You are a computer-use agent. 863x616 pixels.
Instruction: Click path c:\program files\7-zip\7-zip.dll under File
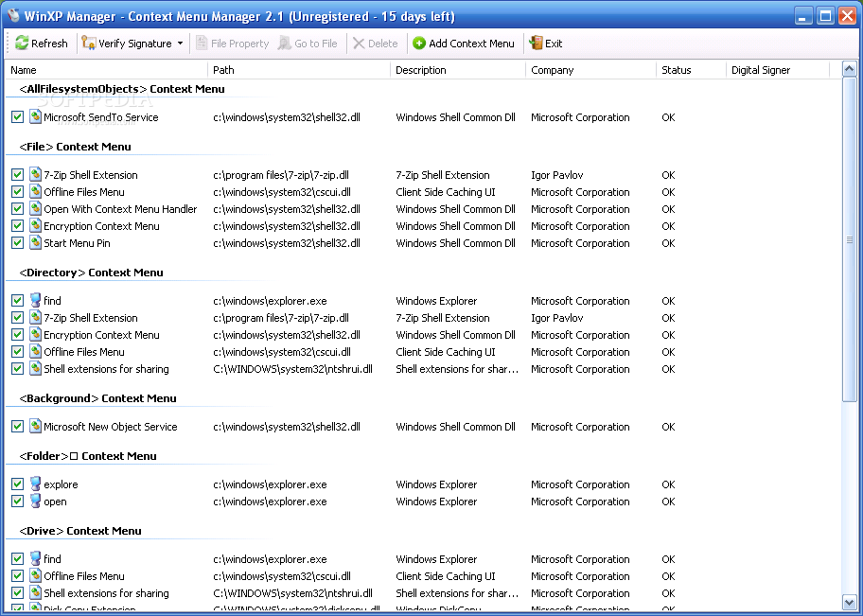tap(281, 175)
